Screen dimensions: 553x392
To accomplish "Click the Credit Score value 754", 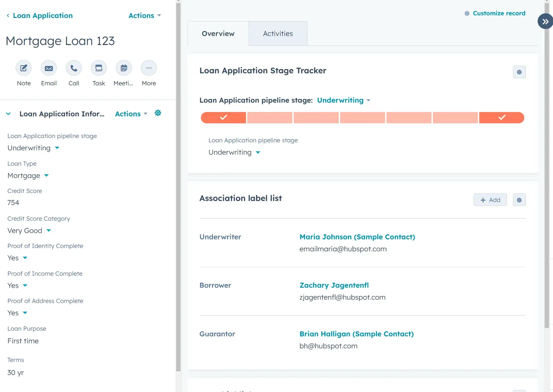I will coord(13,203).
